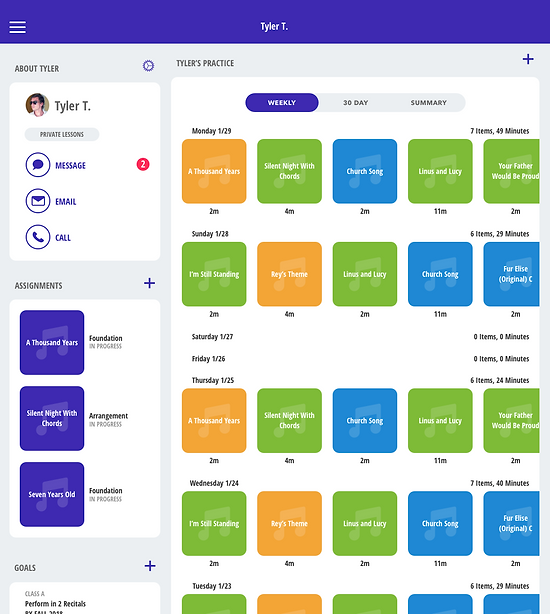Add a new goal with plus icon
The width and height of the screenshot is (550, 614).
(150, 566)
